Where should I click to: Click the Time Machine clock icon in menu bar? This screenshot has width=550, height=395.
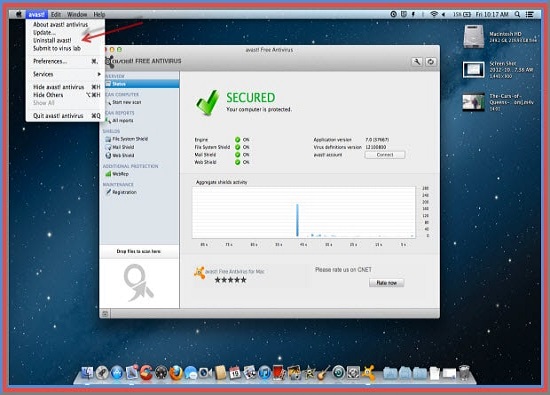[394, 14]
